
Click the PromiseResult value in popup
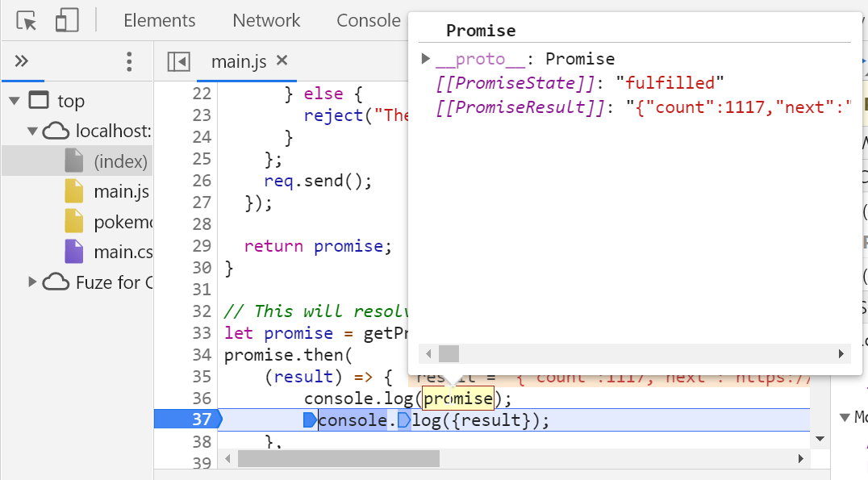click(738, 106)
